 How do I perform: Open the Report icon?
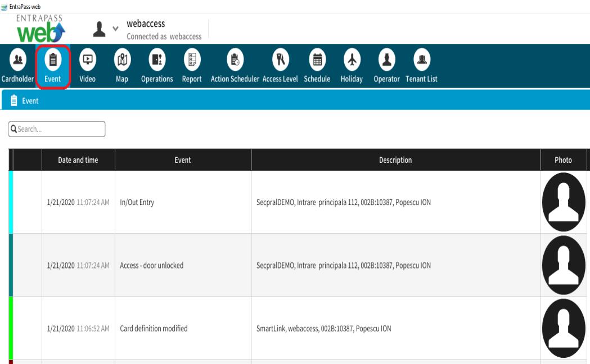[x=192, y=60]
